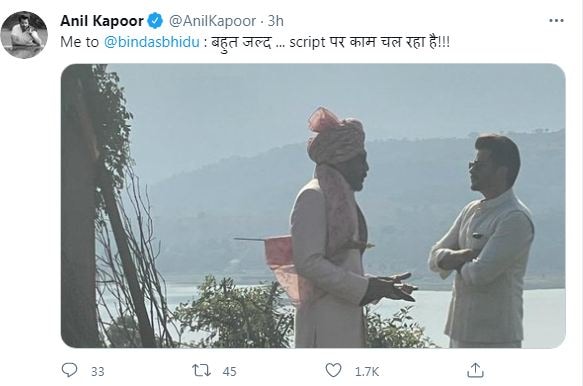Image resolution: width=583 pixels, height=386 pixels.
Task: View the 1.7K likes count
Action: coord(367,371)
